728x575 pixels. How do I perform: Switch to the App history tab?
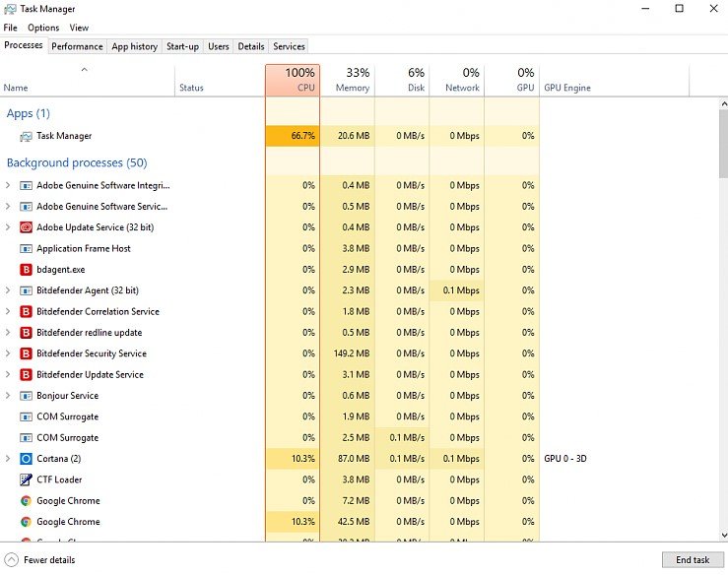[x=135, y=46]
